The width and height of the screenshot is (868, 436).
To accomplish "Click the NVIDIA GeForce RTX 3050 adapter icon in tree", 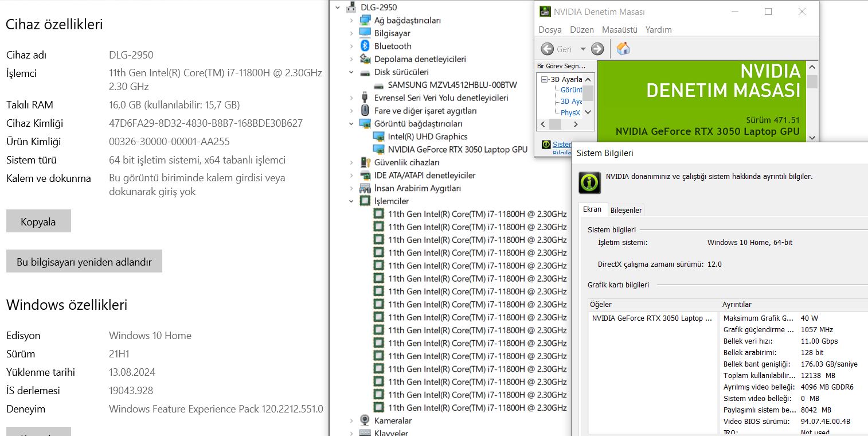I will (x=379, y=149).
